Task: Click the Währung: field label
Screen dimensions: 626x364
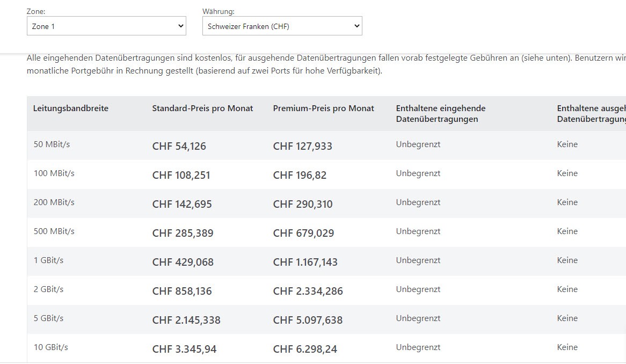Action: [218, 11]
